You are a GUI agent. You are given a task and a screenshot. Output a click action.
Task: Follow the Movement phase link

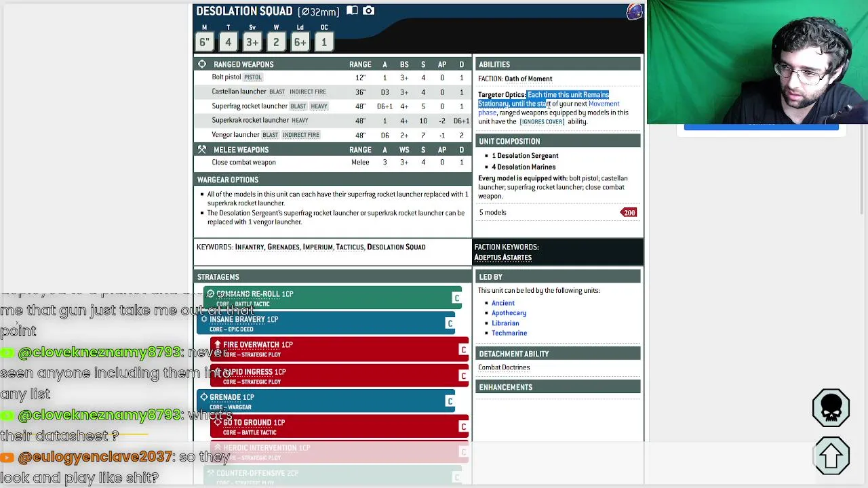604,104
